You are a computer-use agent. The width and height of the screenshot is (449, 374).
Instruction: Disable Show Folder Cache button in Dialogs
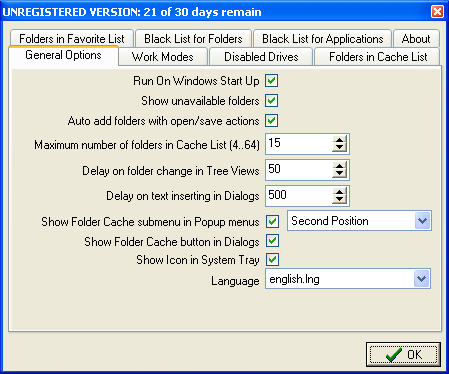coord(273,241)
